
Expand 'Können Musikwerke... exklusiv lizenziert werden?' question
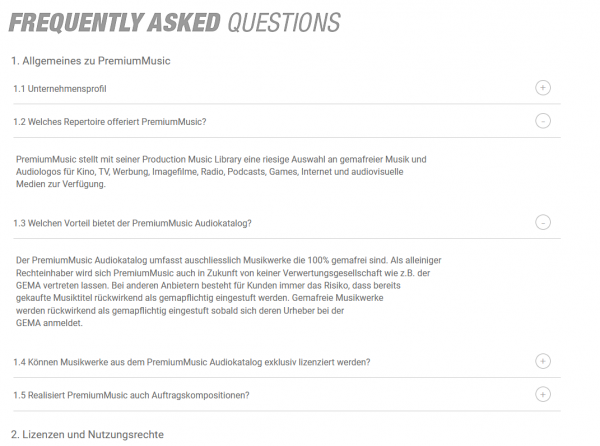coord(192,361)
